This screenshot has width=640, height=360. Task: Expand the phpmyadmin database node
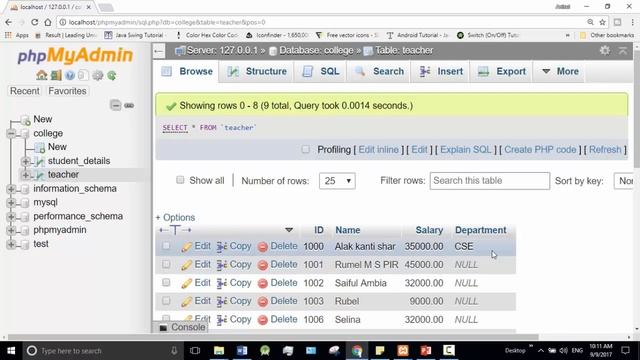tap(11, 230)
